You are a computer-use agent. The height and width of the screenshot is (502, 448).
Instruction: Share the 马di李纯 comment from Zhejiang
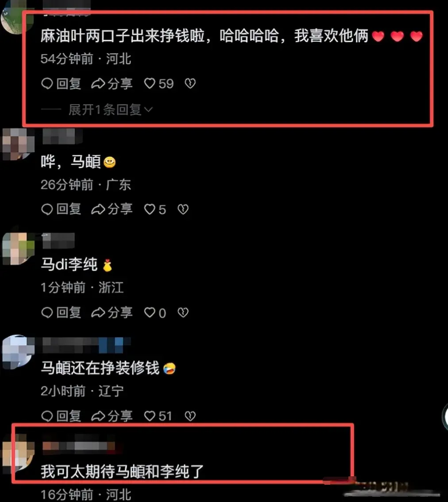pos(112,312)
